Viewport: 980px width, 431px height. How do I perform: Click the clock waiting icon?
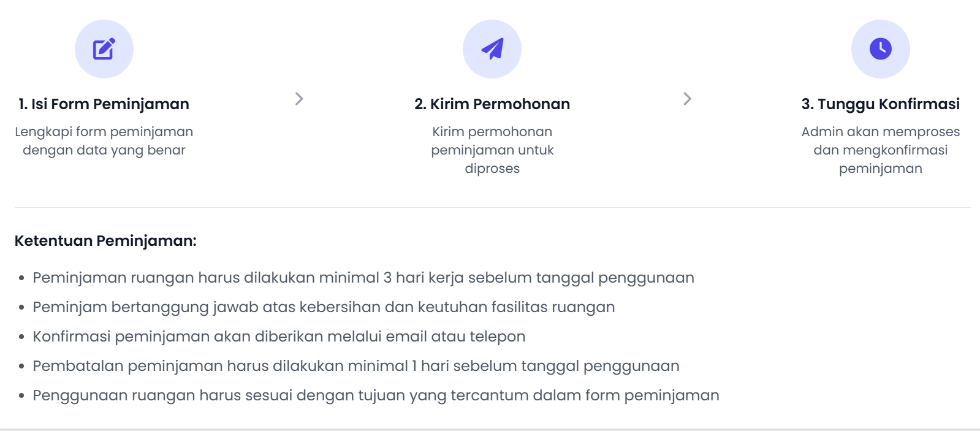click(880, 49)
